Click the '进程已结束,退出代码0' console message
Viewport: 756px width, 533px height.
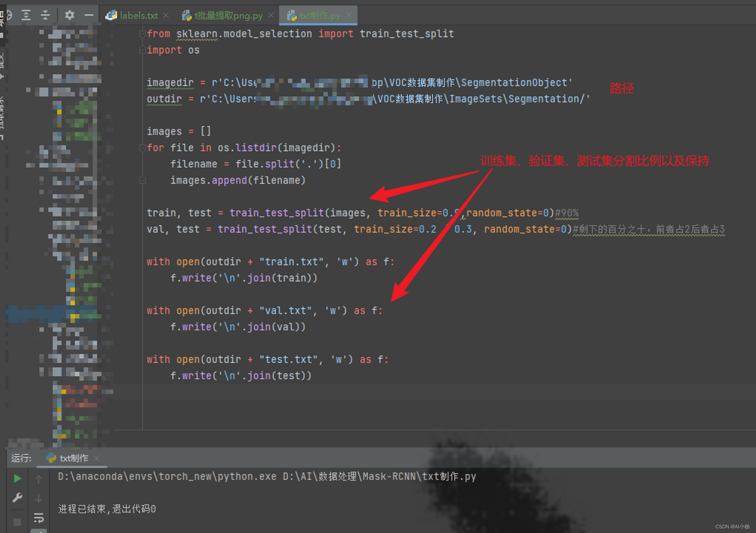tap(107, 509)
